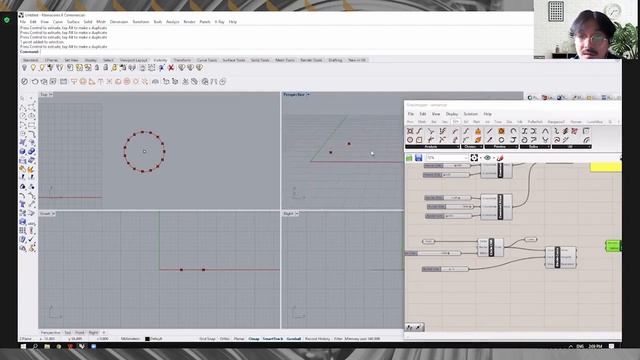Select the Arc component icon in Primitive panel
640x360 pixels.
[x=513, y=131]
